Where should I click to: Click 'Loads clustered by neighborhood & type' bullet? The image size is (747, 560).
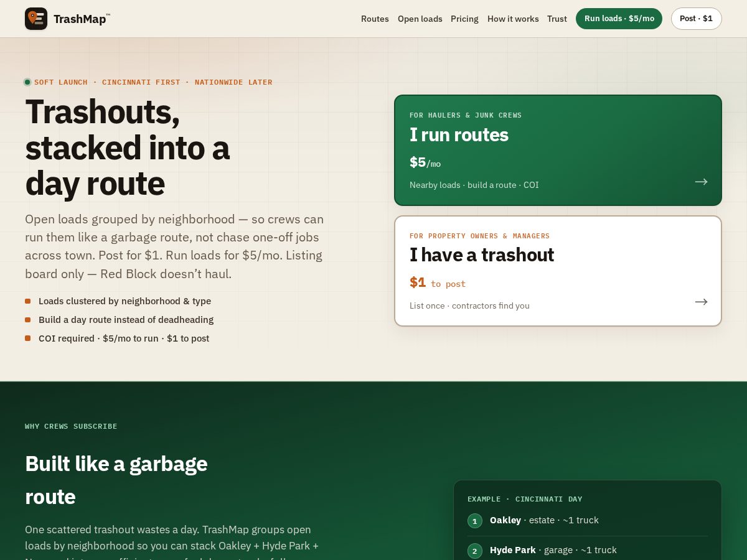[x=125, y=301]
